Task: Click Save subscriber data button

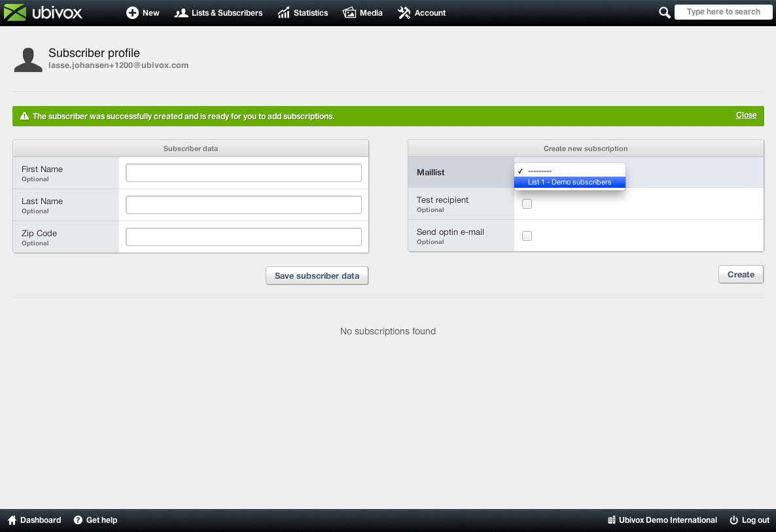Action: tap(317, 275)
